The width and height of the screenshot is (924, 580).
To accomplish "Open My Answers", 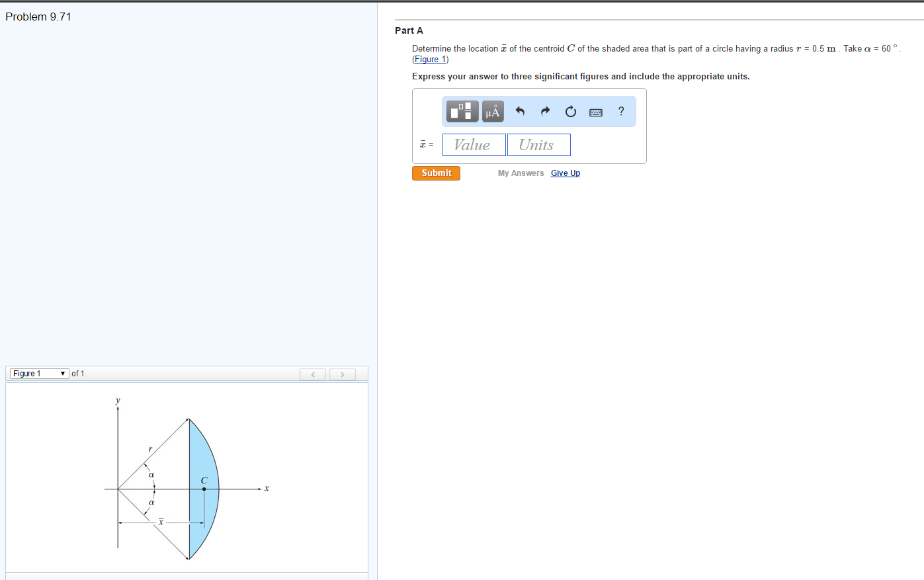I will click(521, 173).
